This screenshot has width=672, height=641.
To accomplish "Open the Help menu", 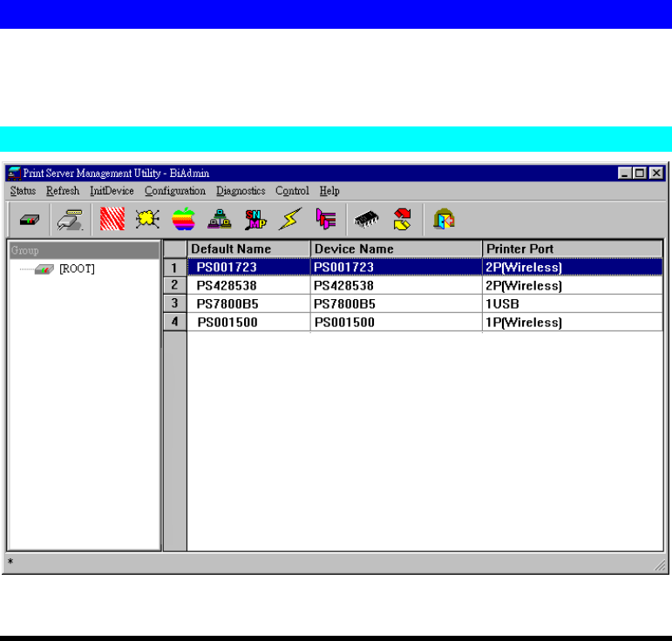I will tap(329, 191).
